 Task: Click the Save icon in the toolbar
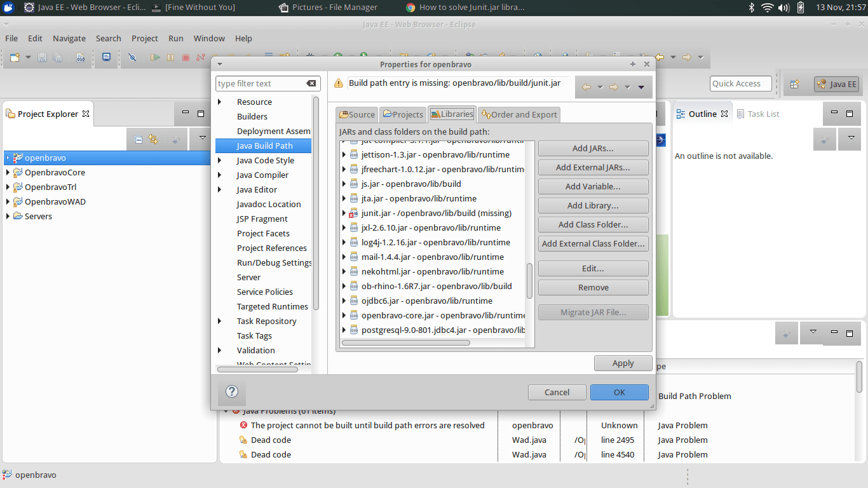[42, 58]
